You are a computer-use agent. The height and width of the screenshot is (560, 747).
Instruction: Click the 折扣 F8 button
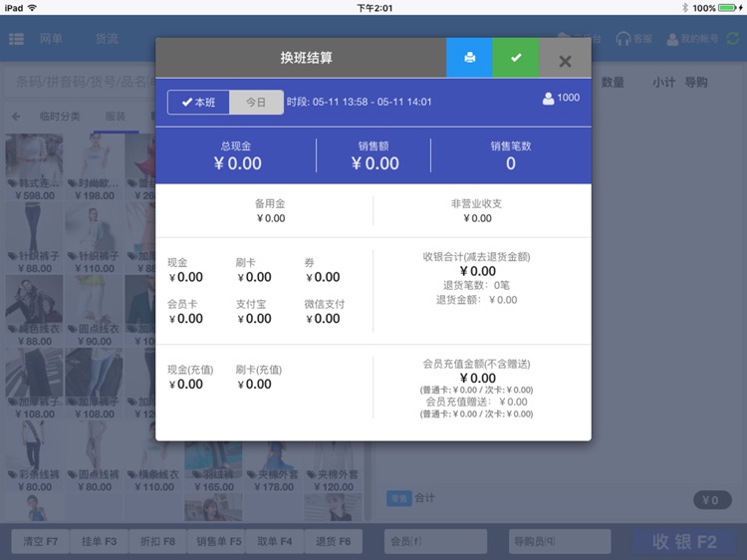pyautogui.click(x=157, y=541)
